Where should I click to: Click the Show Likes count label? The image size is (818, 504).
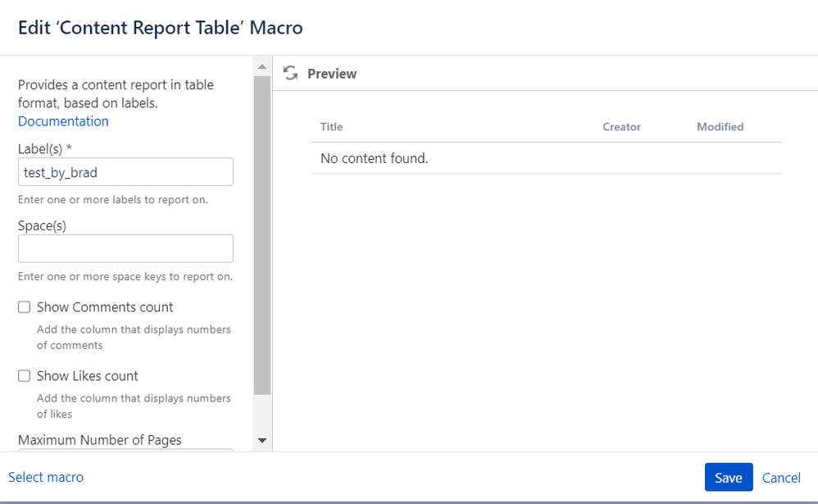click(87, 376)
